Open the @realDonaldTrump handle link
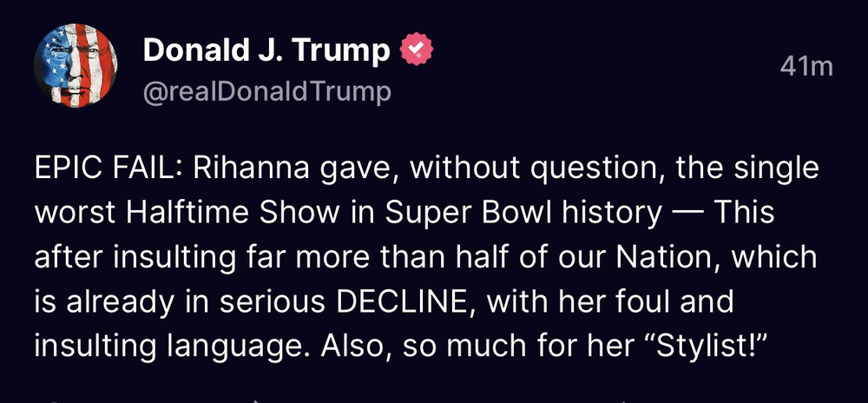Viewport: 868px width, 403px height. click(266, 91)
